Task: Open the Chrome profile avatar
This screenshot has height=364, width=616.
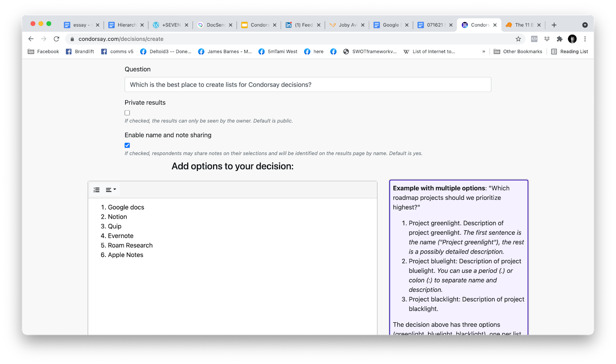Action: [x=572, y=39]
